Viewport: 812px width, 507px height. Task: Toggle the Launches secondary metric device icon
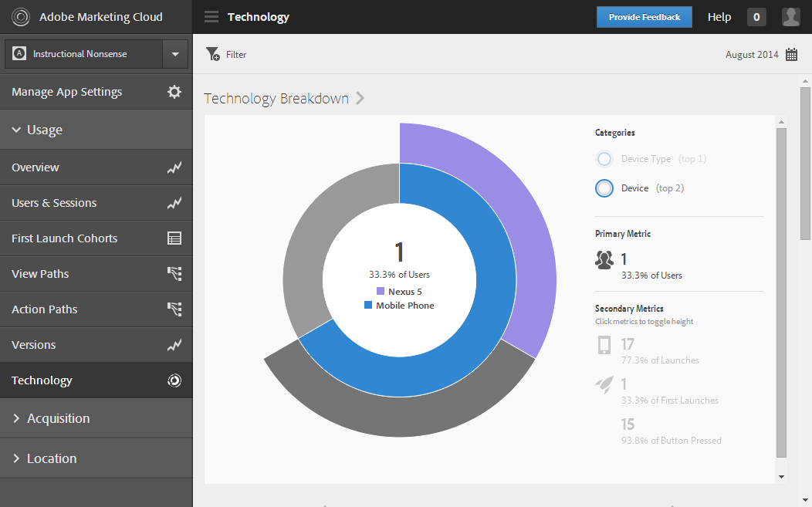pos(604,345)
